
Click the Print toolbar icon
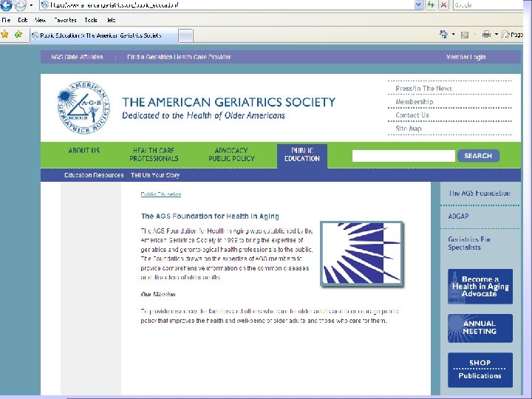(x=486, y=34)
